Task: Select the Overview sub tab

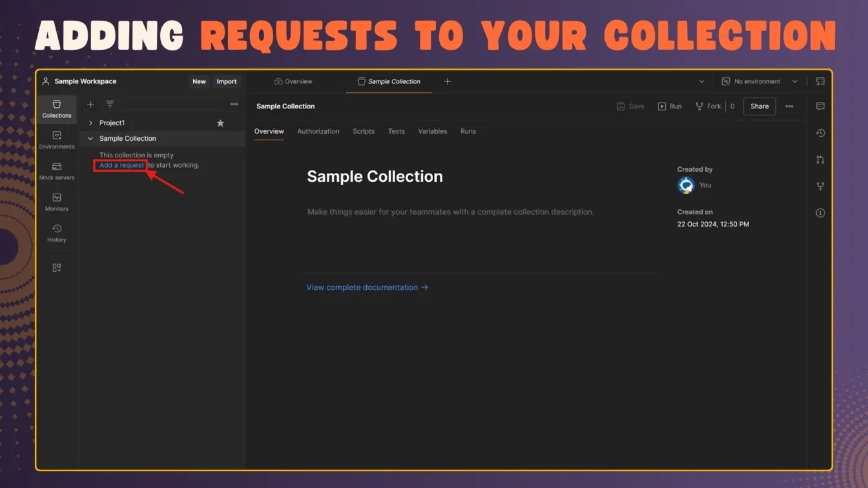Action: 269,131
